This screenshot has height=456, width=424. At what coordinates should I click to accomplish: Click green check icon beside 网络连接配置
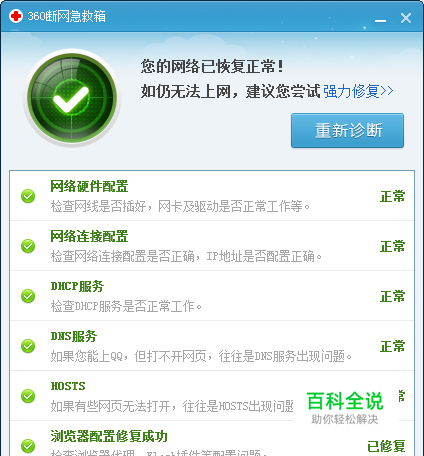point(28,246)
